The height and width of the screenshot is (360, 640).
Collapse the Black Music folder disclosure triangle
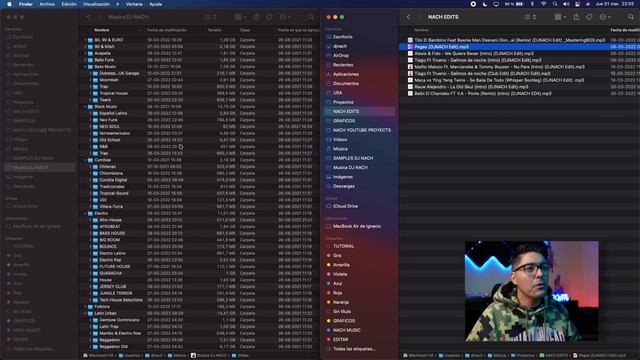86,107
